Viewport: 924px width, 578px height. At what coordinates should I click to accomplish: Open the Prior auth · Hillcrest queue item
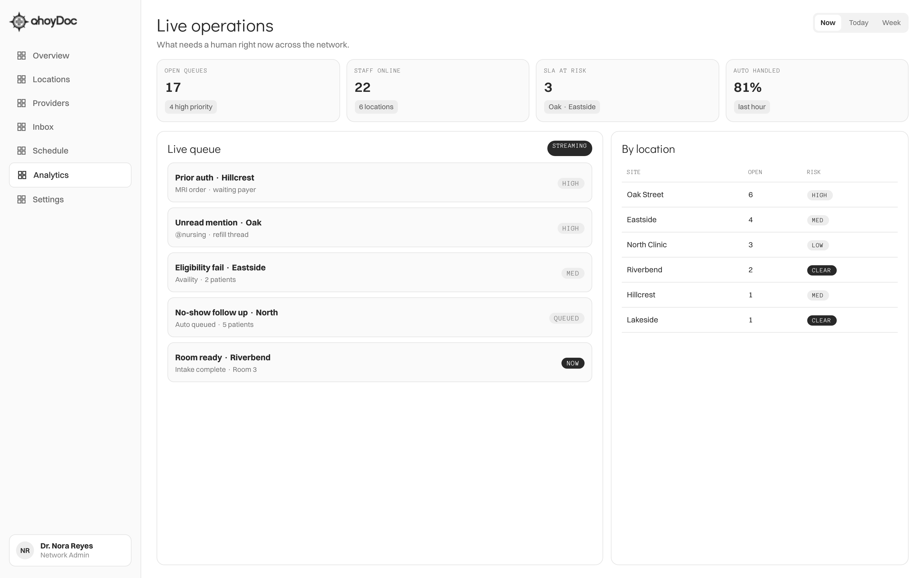(380, 183)
